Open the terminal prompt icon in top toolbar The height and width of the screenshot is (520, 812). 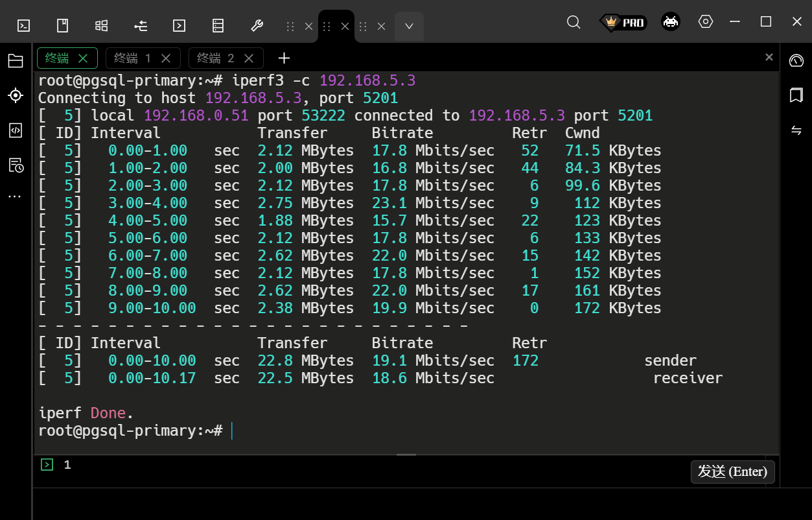23,26
